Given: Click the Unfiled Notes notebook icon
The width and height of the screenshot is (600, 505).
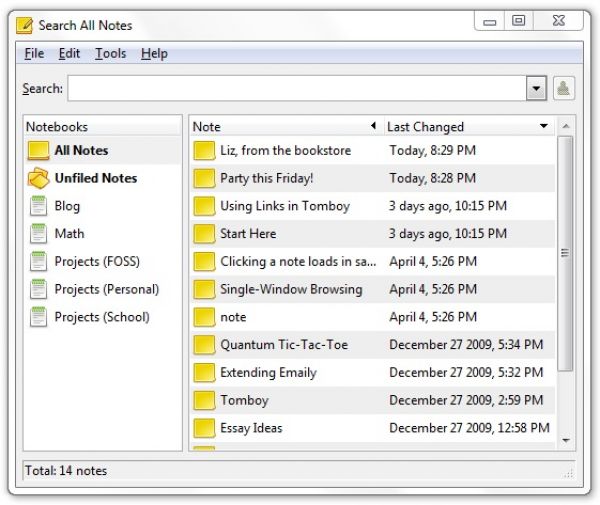Looking at the screenshot, I should [x=39, y=179].
